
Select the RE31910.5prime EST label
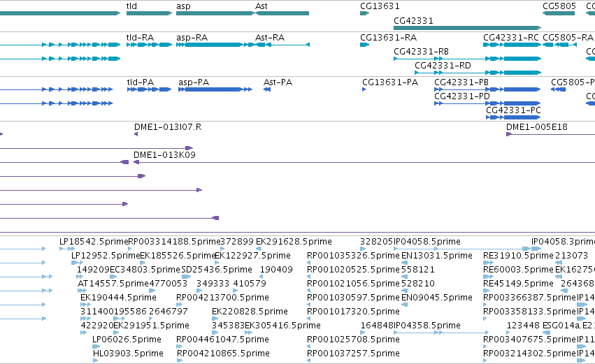[518, 256]
